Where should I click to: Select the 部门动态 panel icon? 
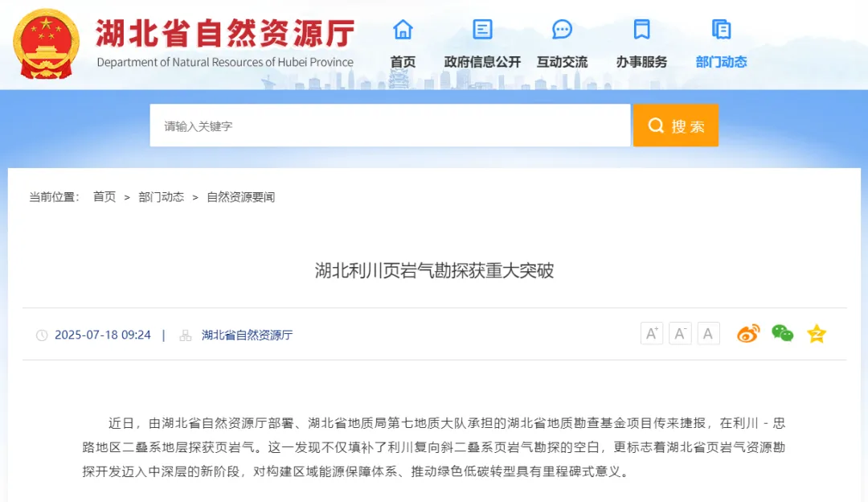(x=721, y=29)
